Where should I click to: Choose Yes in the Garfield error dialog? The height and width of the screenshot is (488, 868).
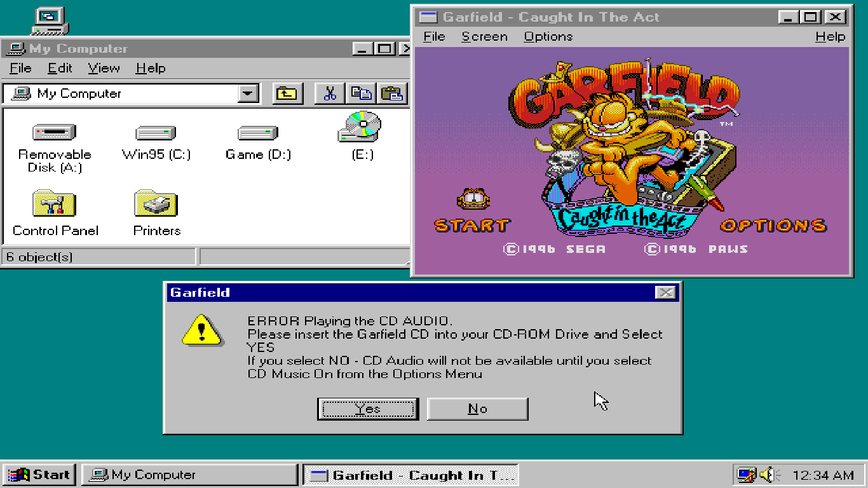(368, 409)
